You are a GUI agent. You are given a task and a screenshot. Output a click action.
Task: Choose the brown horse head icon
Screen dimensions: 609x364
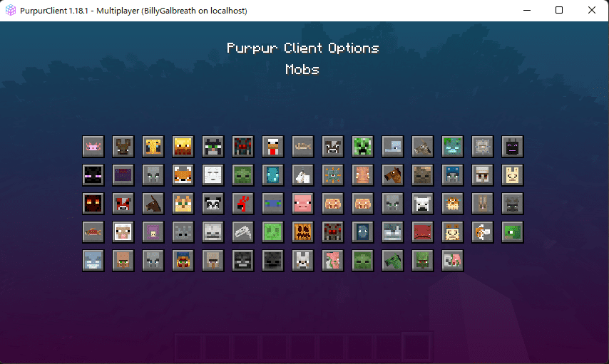393,175
